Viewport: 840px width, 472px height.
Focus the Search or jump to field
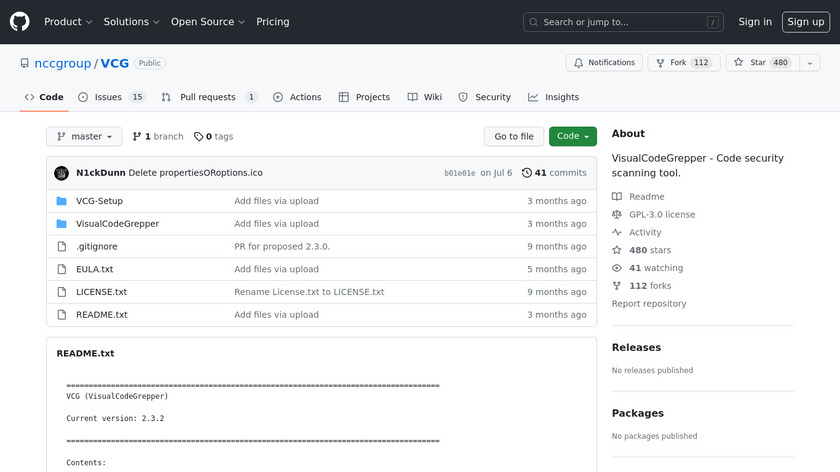pos(623,22)
